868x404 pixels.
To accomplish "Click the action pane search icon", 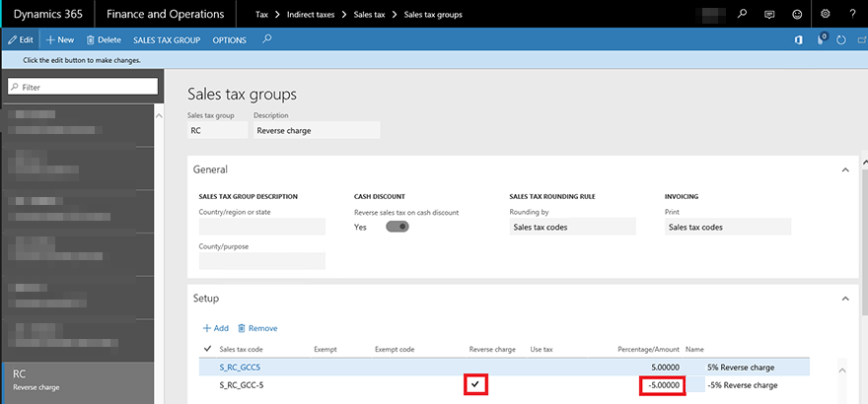I will click(x=267, y=39).
